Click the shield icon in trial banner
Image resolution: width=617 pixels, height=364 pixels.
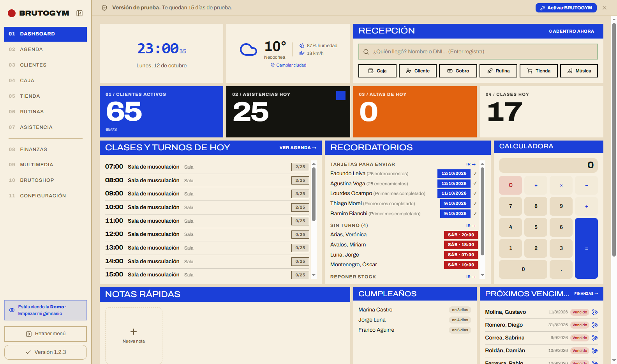tap(104, 8)
